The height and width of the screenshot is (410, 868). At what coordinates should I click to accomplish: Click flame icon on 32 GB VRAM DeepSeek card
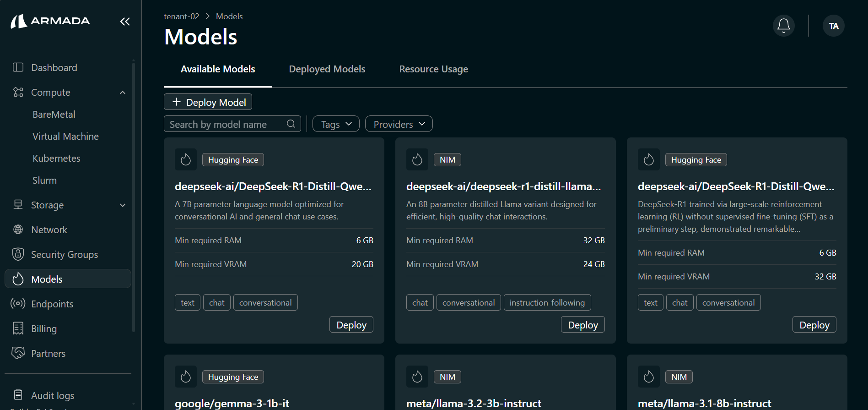tap(649, 159)
